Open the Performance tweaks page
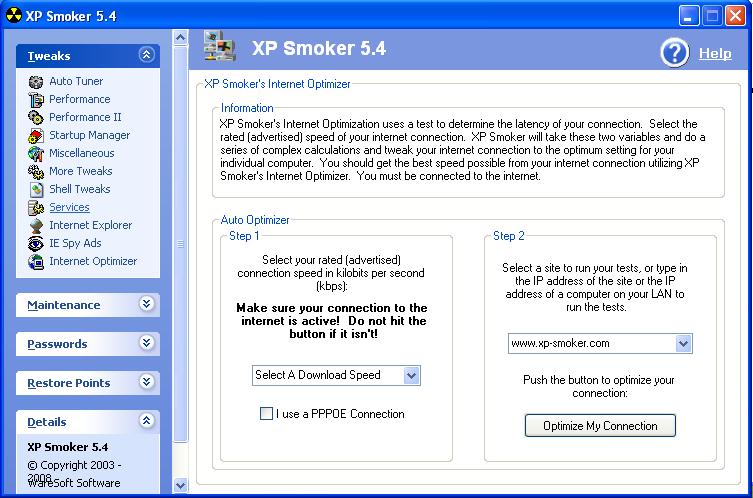This screenshot has width=753, height=498. tap(80, 99)
